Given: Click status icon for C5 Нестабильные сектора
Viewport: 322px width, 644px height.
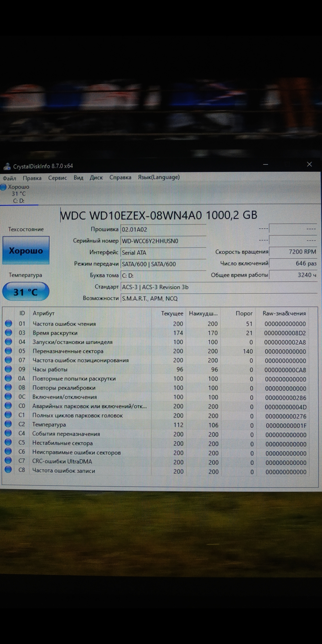Looking at the screenshot, I should [x=8, y=442].
